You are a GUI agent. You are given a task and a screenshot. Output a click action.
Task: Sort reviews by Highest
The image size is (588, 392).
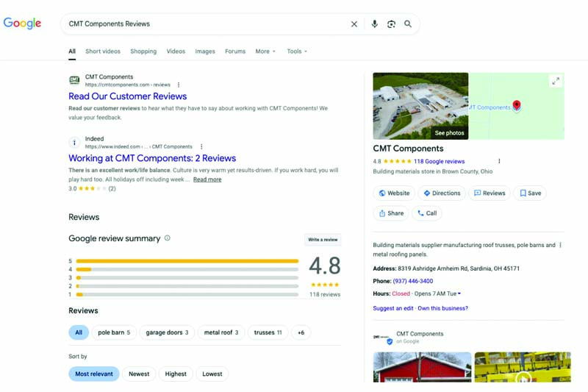click(x=176, y=374)
